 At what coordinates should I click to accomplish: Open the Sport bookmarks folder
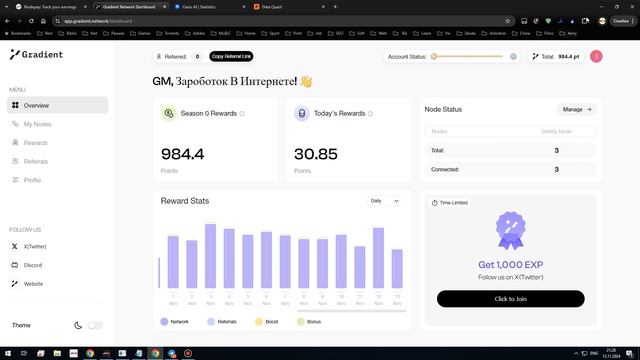[x=271, y=33]
